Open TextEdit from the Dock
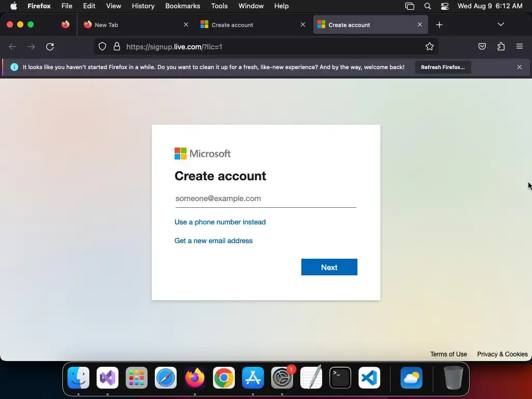 pyautogui.click(x=311, y=378)
